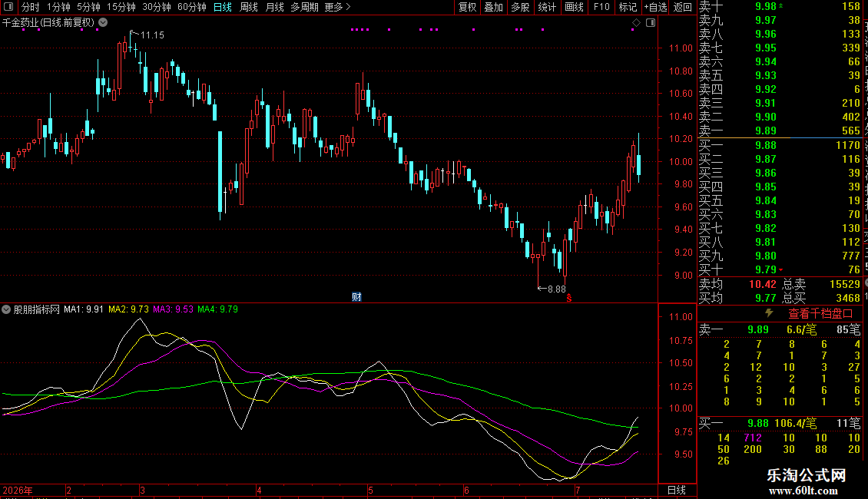This screenshot has height=499, width=868.
Task: Click the 11笔 buy order count
Action: coord(849,423)
